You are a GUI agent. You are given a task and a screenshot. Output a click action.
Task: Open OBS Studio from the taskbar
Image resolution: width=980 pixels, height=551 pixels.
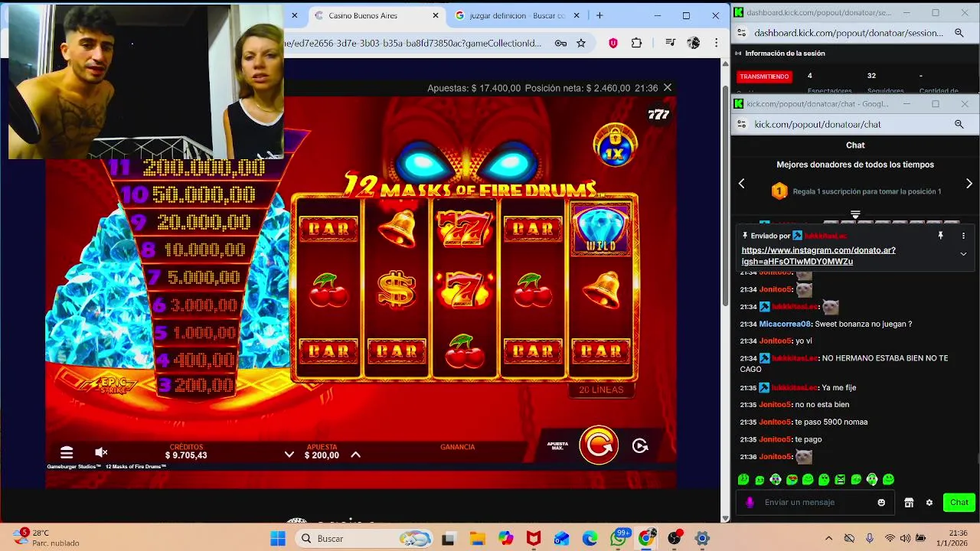coord(675,539)
